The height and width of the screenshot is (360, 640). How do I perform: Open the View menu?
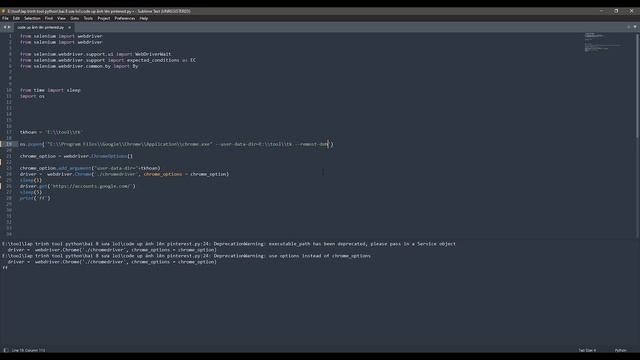[62, 18]
